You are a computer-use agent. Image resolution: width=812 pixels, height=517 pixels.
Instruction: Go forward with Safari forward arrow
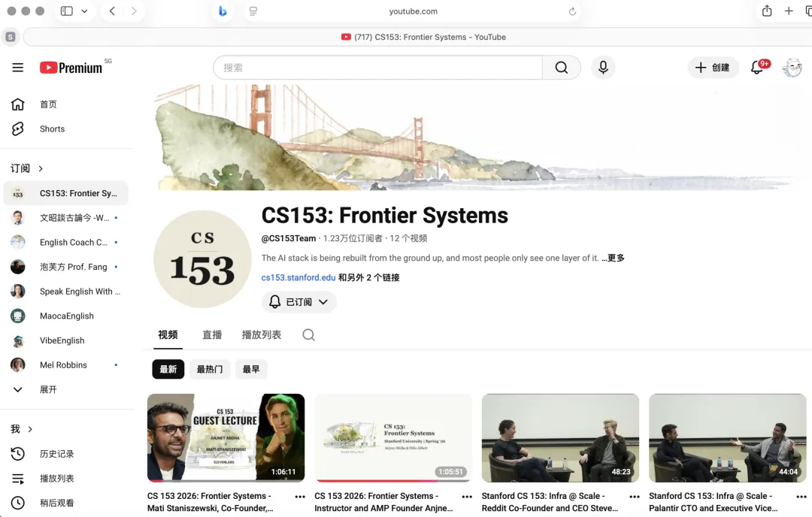(x=134, y=11)
